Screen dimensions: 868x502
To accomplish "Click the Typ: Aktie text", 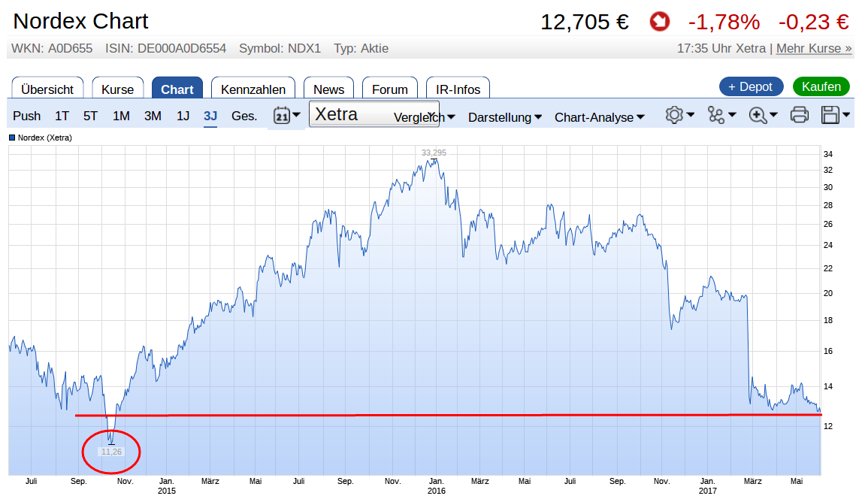I will click(361, 49).
